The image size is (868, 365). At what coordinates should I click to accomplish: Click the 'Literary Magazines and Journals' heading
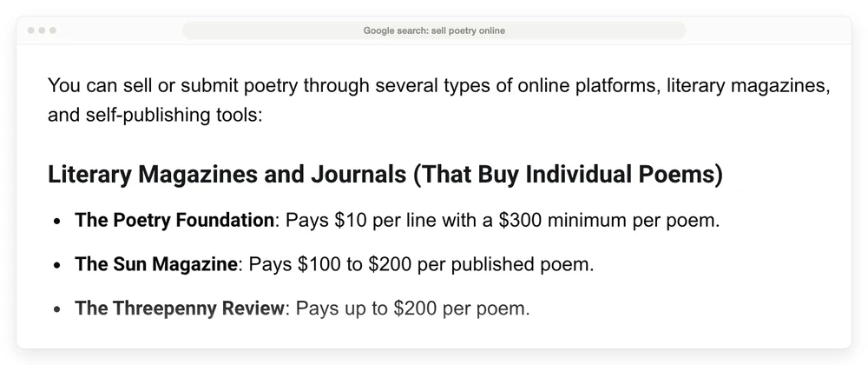[227, 175]
